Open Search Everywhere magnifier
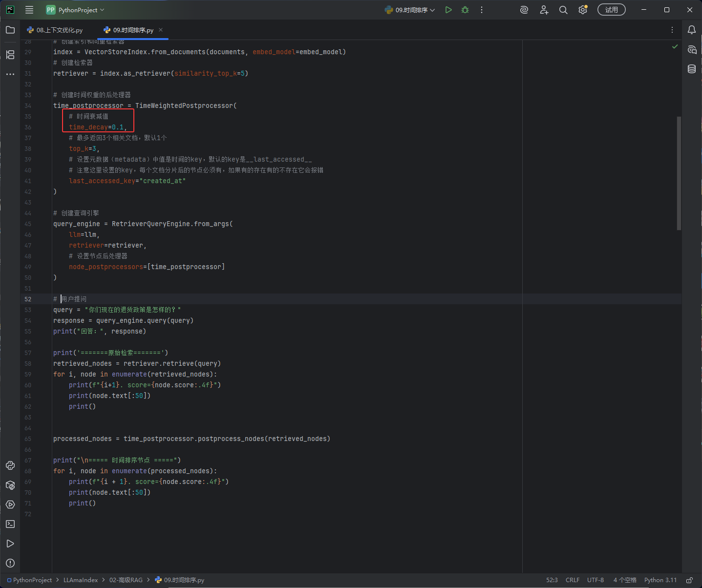This screenshot has width=702, height=588. click(563, 10)
